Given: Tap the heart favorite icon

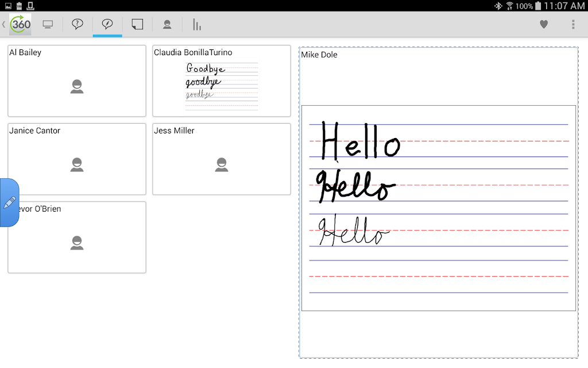Looking at the screenshot, I should pos(544,24).
